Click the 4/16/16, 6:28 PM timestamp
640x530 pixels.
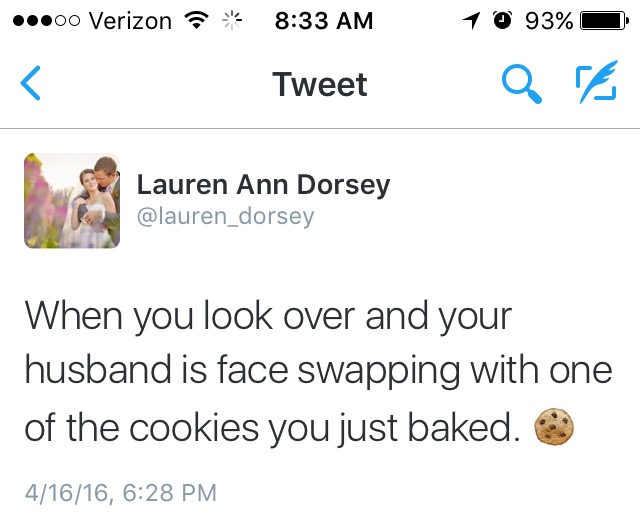(121, 492)
